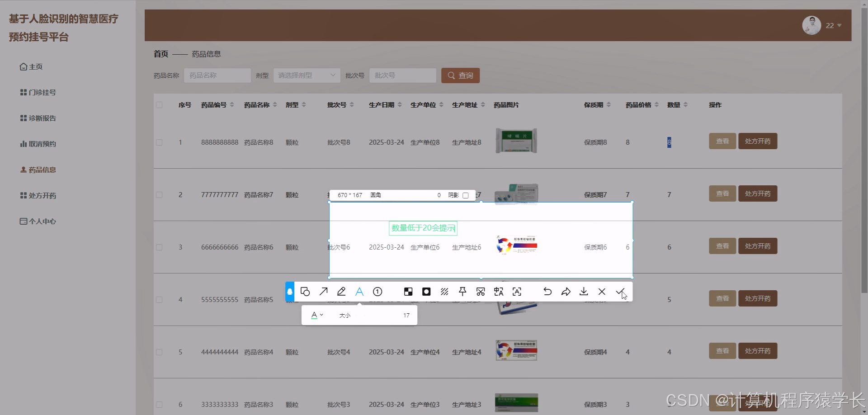Open 取消预约 in the sidebar
868x415 pixels.
[x=38, y=144]
